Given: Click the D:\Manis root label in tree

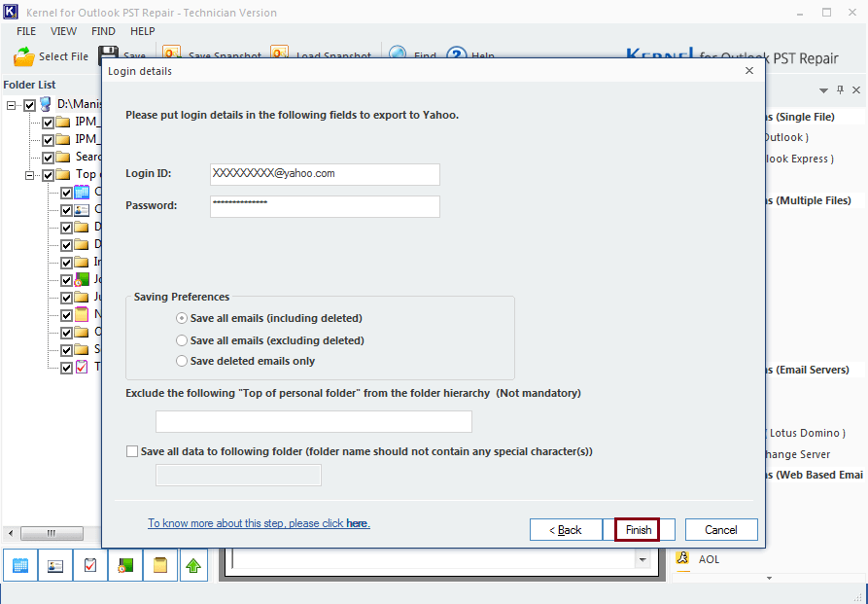Looking at the screenshot, I should [x=79, y=104].
